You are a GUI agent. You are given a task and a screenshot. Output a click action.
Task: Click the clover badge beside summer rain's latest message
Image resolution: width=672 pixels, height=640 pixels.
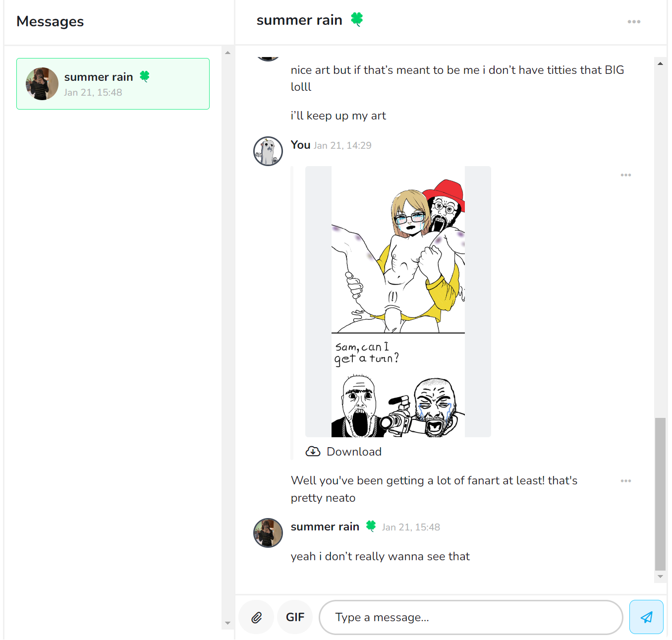click(x=371, y=526)
